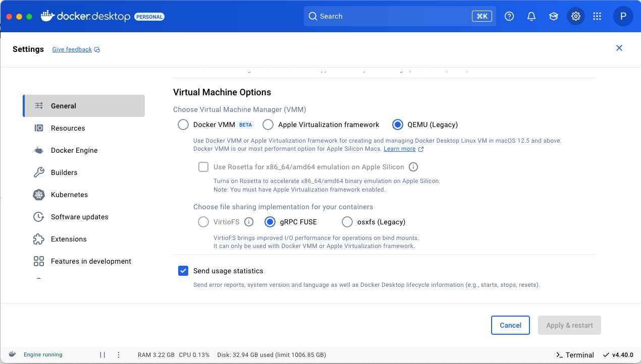This screenshot has height=364, width=641.
Task: Click the info icon next to Rosetta option
Action: [413, 167]
